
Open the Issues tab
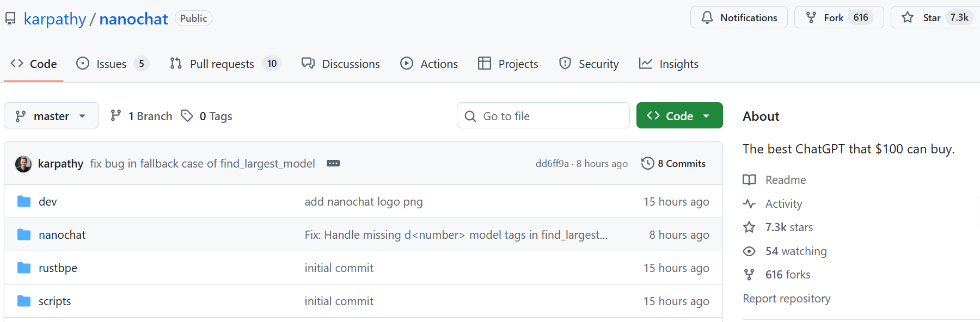point(111,64)
